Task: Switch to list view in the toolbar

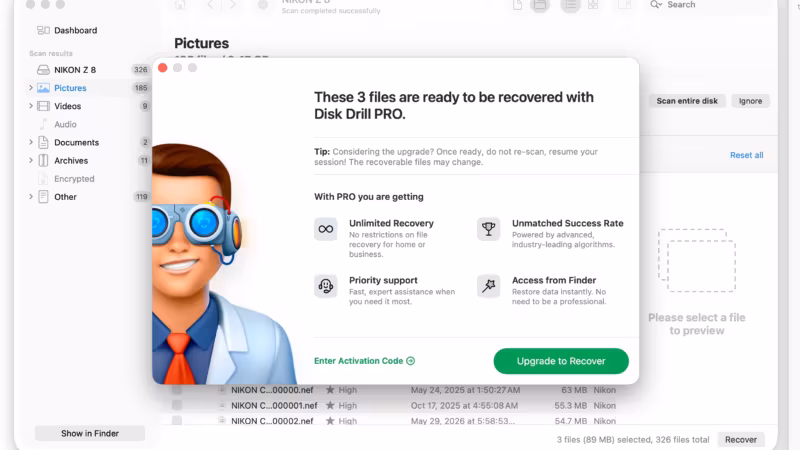Action: click(570, 5)
